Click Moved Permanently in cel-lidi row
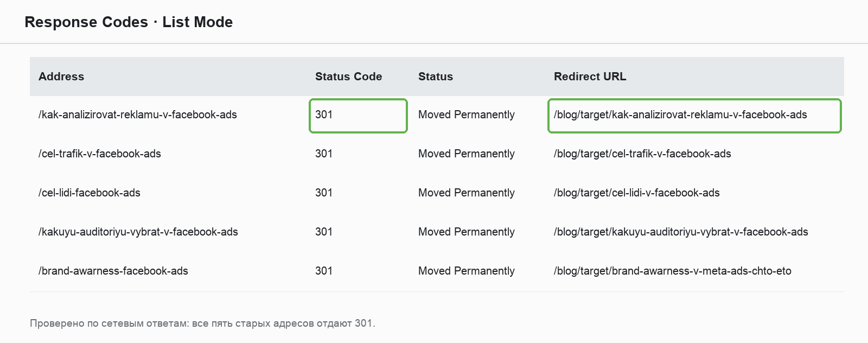 pyautogui.click(x=467, y=193)
